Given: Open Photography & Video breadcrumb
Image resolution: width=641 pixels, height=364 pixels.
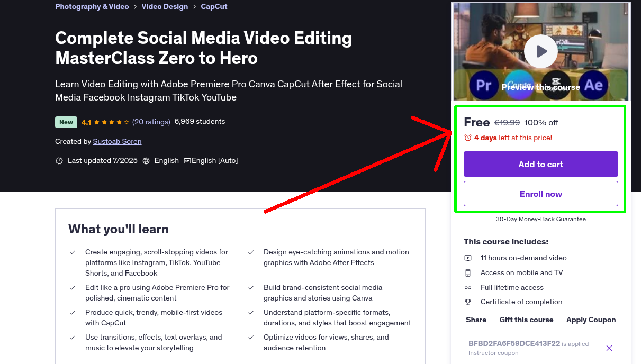Looking at the screenshot, I should (92, 7).
